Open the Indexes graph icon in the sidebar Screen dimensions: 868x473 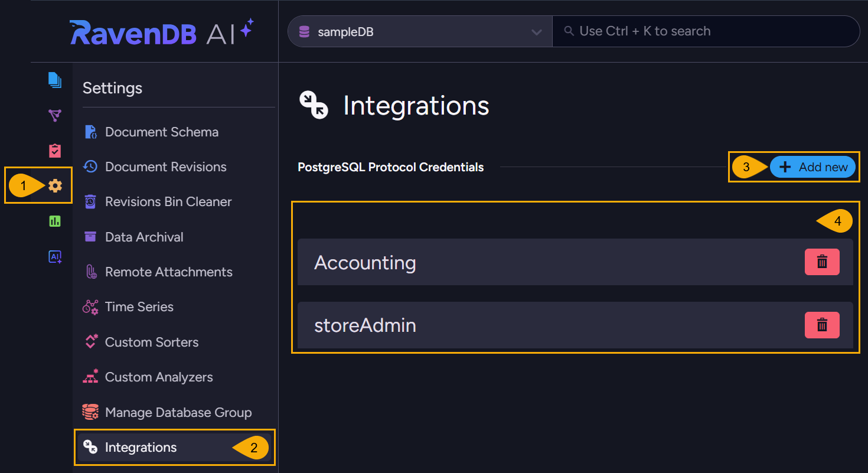point(55,115)
